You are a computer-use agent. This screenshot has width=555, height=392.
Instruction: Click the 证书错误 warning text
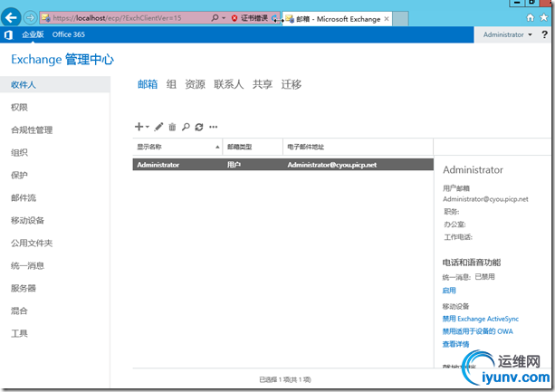coord(254,18)
